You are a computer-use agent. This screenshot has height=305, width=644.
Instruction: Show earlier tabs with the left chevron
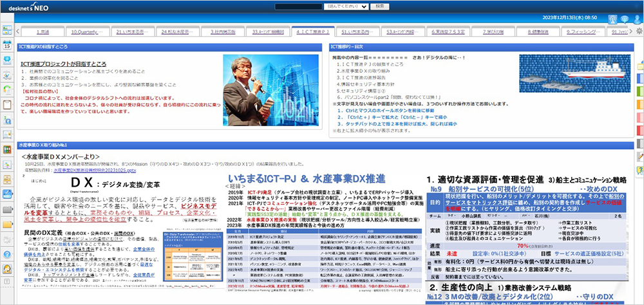(18, 31)
